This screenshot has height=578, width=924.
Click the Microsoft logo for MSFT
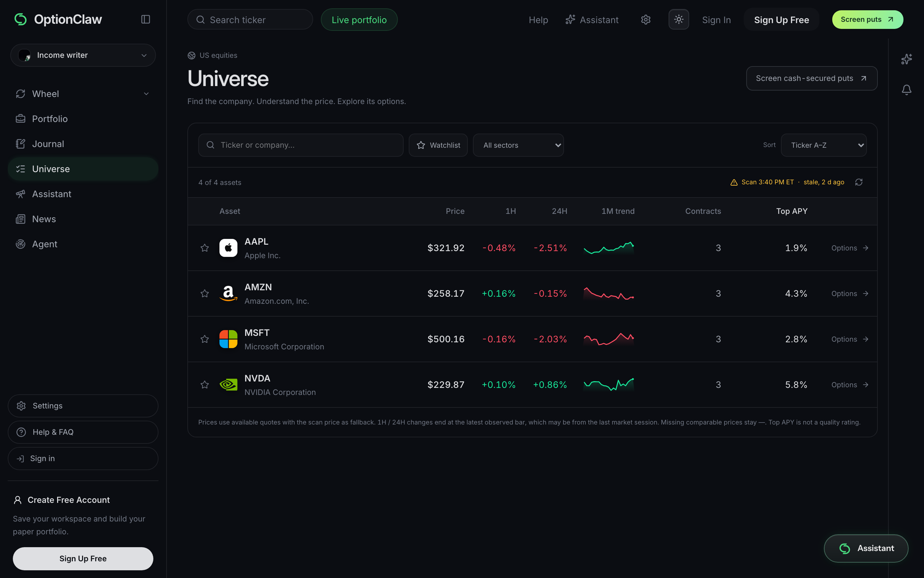[x=228, y=339]
